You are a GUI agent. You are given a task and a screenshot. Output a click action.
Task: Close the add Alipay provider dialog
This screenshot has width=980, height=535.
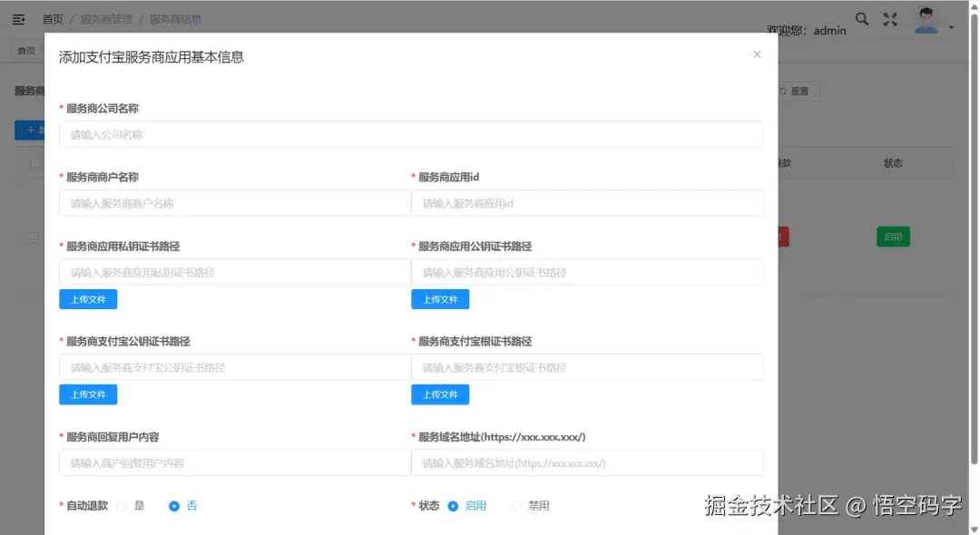pos(757,54)
